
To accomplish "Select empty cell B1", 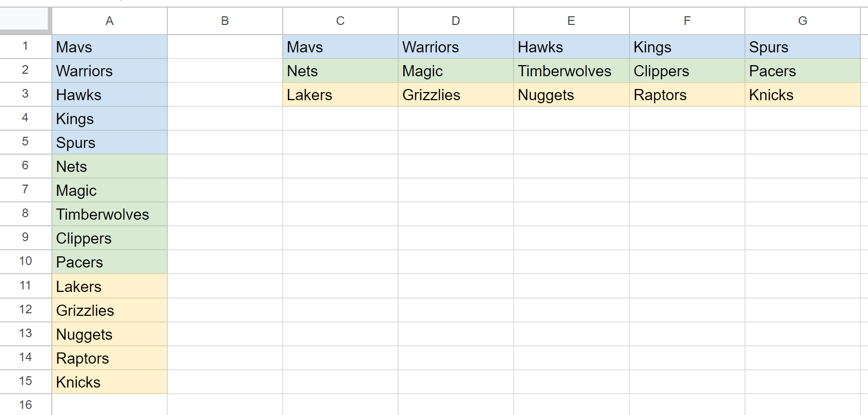I will (225, 47).
